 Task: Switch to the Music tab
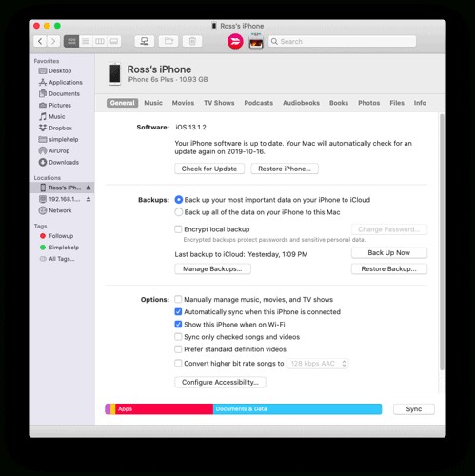(153, 103)
